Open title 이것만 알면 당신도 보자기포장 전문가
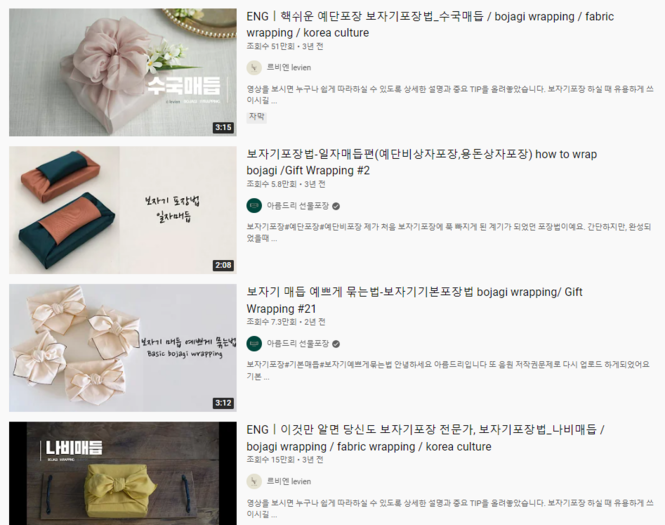Screen dimensions: 665x525 pos(425,438)
